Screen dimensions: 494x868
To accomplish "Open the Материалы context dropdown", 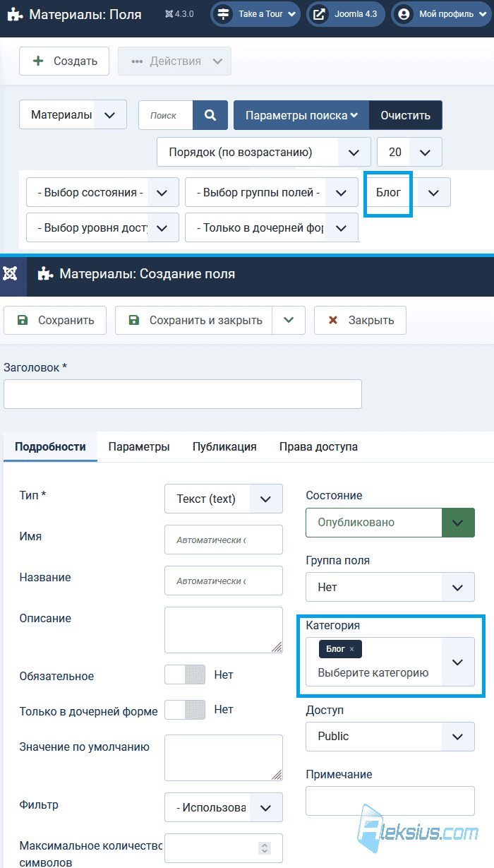I will pos(73,114).
